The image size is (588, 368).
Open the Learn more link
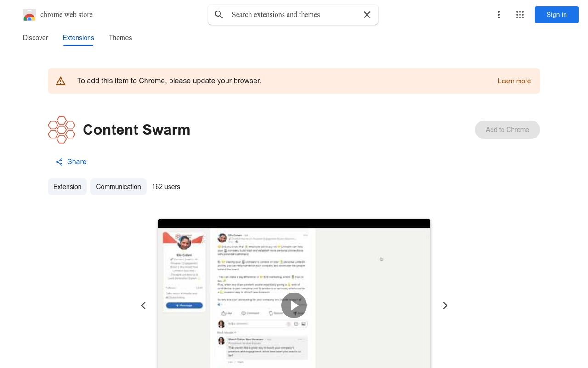click(x=514, y=81)
